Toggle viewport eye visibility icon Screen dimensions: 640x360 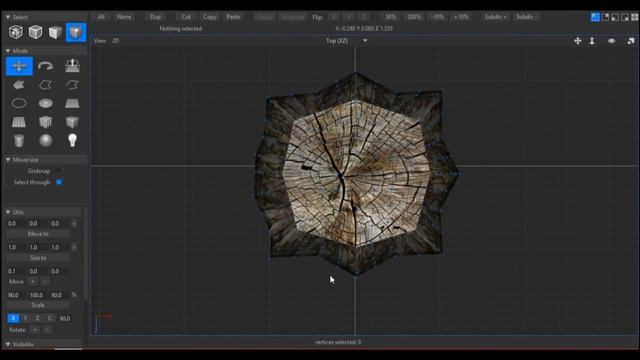point(611,41)
